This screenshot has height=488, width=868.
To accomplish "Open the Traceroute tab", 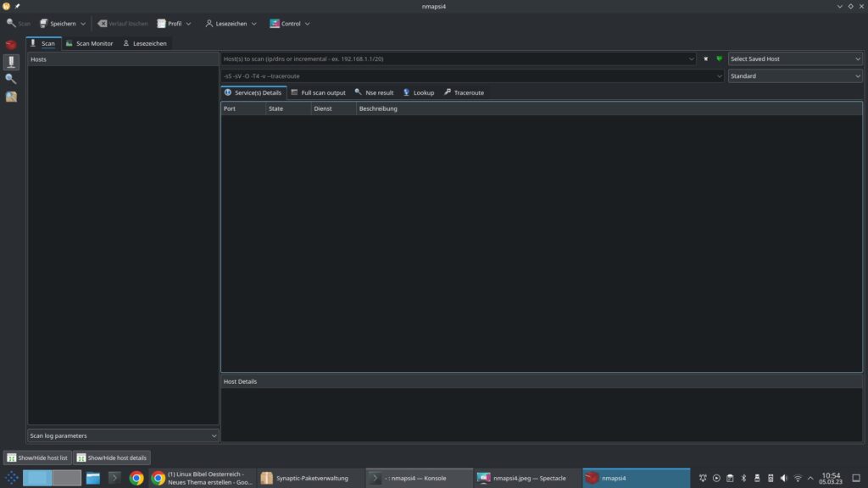I will [x=464, y=92].
